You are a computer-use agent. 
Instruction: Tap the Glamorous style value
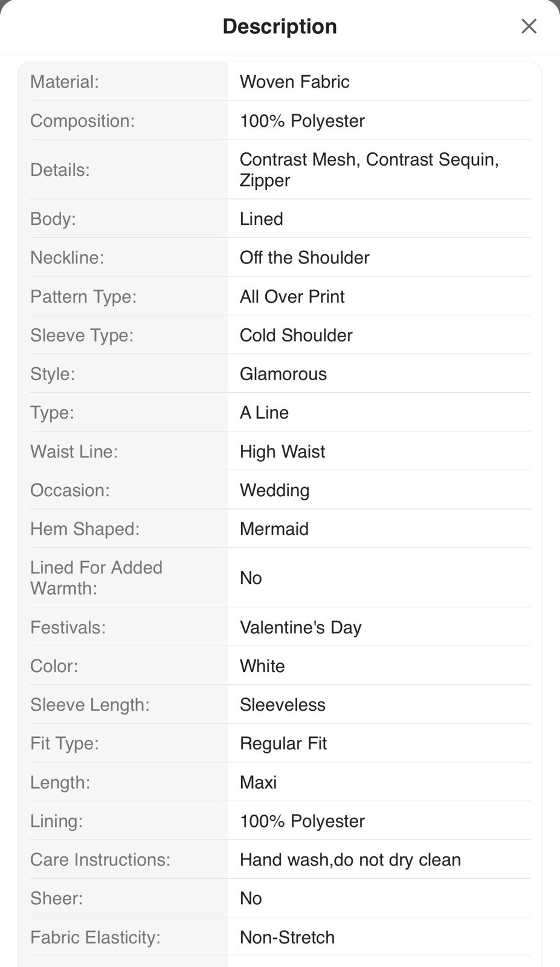[283, 374]
